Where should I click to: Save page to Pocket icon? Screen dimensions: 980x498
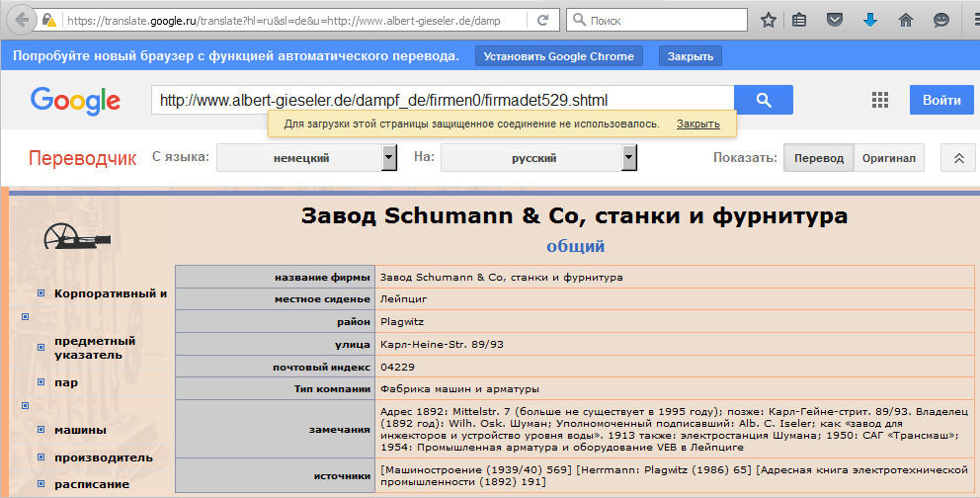tap(835, 20)
